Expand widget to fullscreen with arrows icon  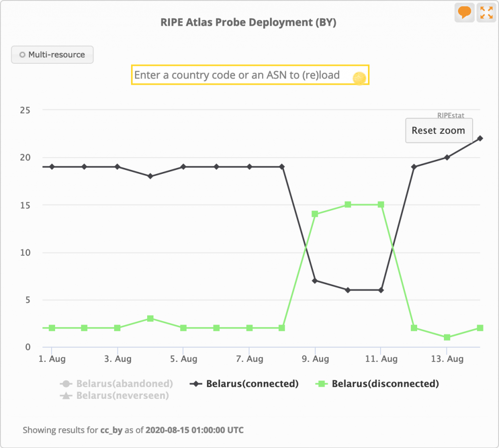487,13
